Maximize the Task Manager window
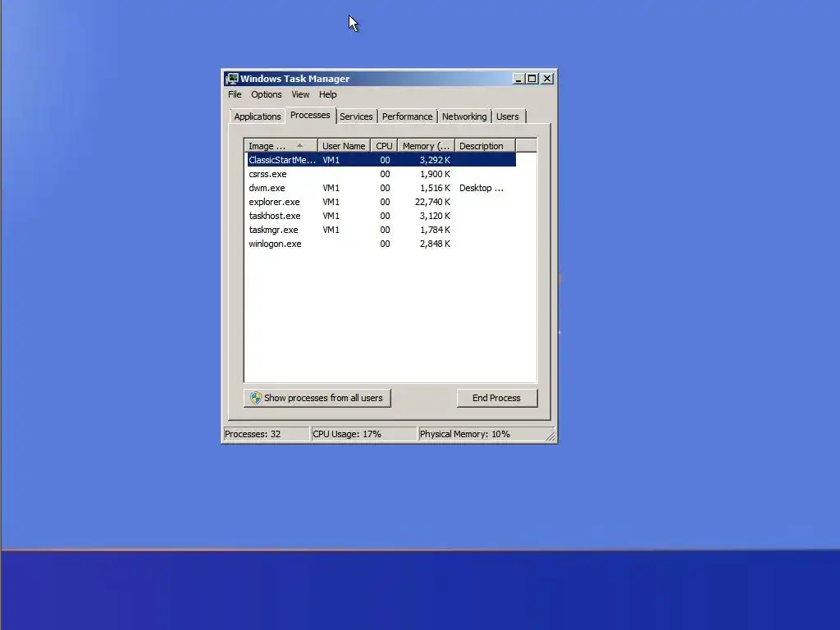840x630 pixels. pos(532,79)
